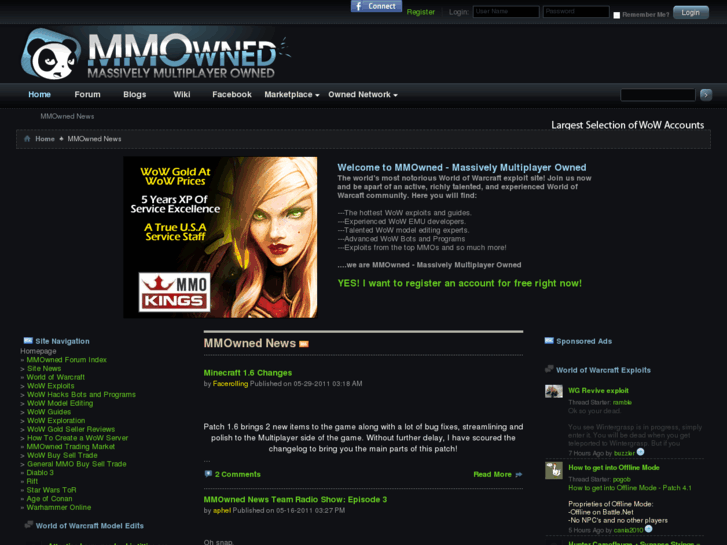Open MMOwned Forum Index link
Image resolution: width=727 pixels, height=545 pixels.
click(66, 360)
